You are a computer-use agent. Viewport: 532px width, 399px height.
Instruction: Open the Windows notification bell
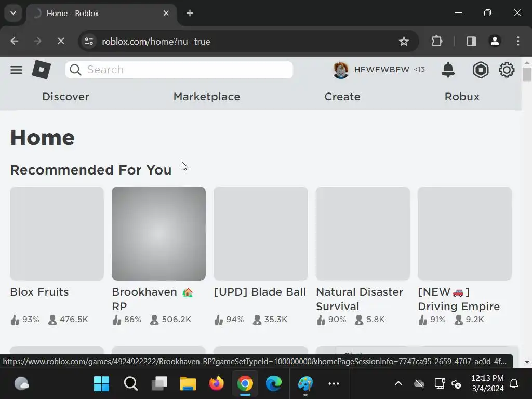tap(514, 384)
